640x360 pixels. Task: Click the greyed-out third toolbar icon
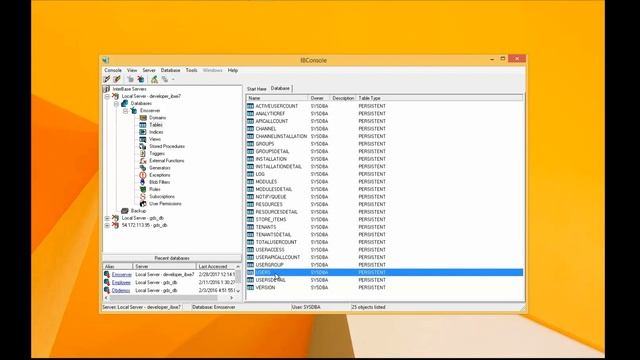(x=130, y=79)
